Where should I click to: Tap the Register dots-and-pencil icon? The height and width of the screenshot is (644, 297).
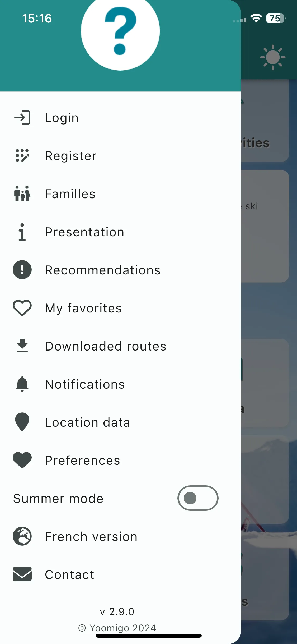tap(22, 155)
